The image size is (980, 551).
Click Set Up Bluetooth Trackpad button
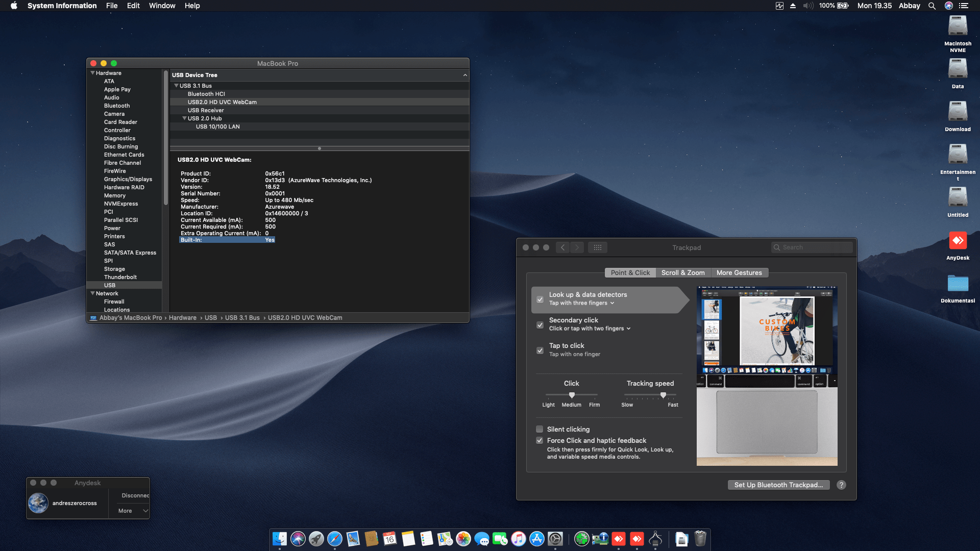pos(778,485)
